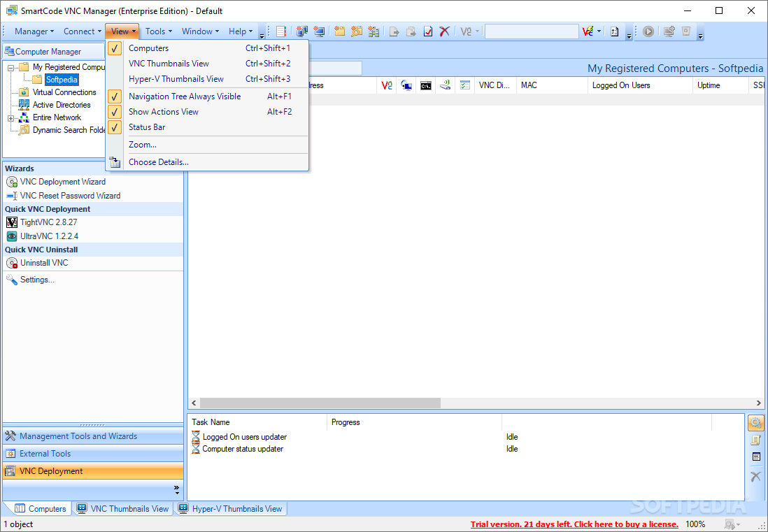Viewport: 768px width, 532px height.
Task: Click the red X delete icon
Action: (x=445, y=31)
